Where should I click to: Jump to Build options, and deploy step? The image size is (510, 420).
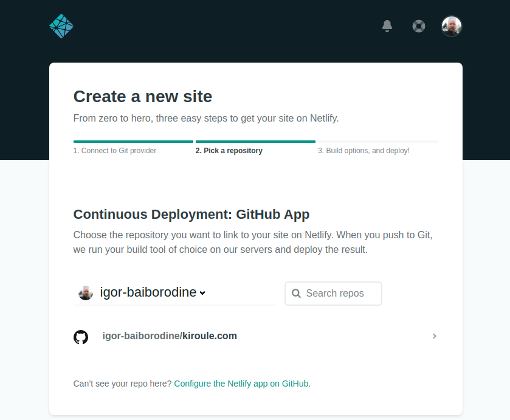pyautogui.click(x=364, y=151)
